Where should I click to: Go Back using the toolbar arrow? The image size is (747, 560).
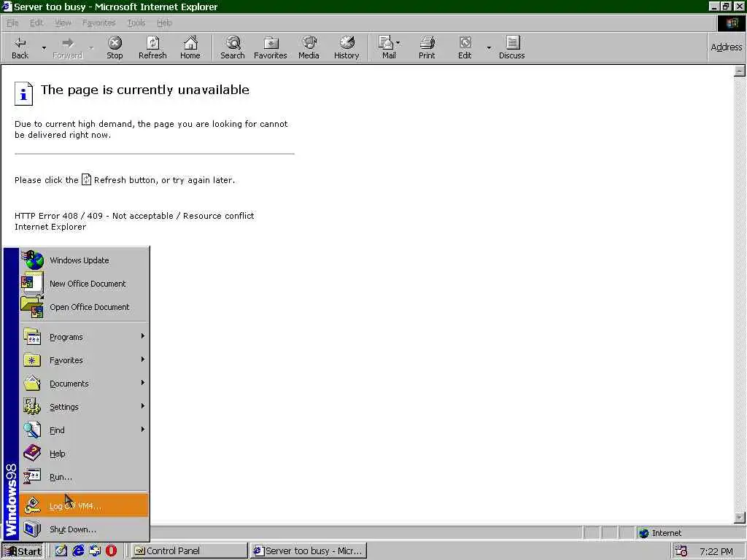point(20,47)
